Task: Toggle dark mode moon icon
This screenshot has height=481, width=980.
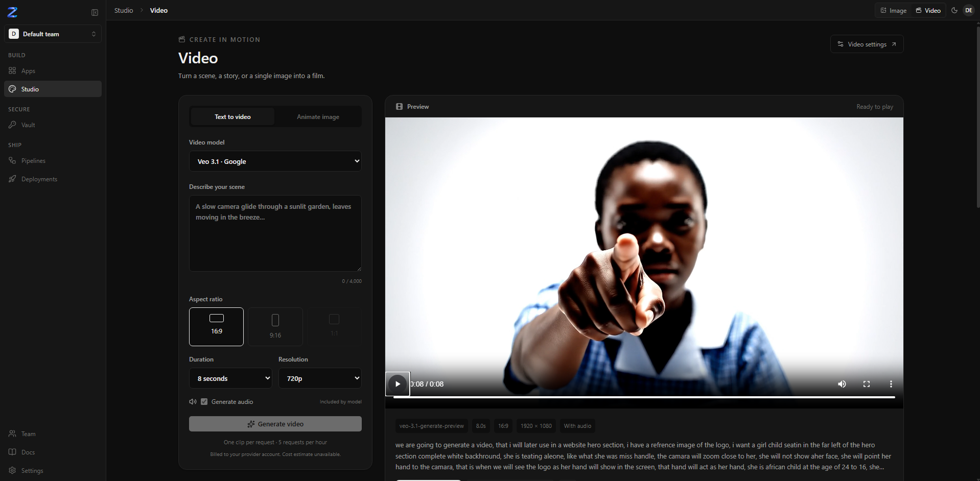Action: pos(954,10)
